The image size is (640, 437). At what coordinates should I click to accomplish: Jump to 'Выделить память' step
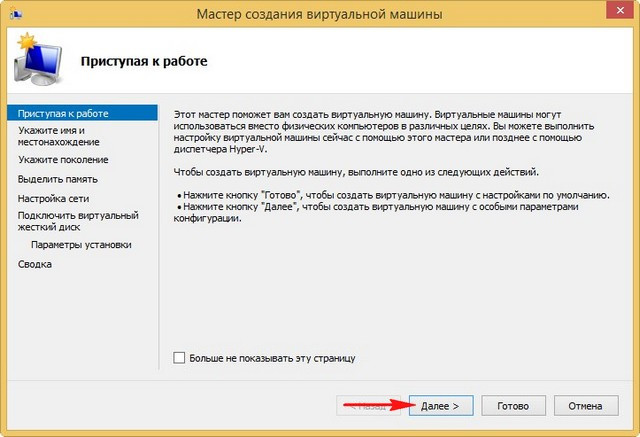click(58, 179)
